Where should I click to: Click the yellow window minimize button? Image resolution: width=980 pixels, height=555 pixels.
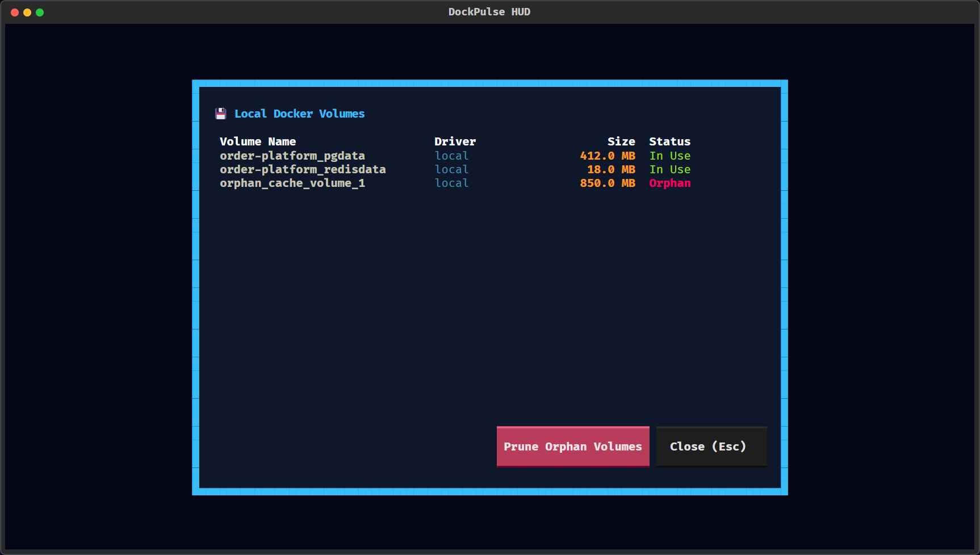[x=27, y=12]
